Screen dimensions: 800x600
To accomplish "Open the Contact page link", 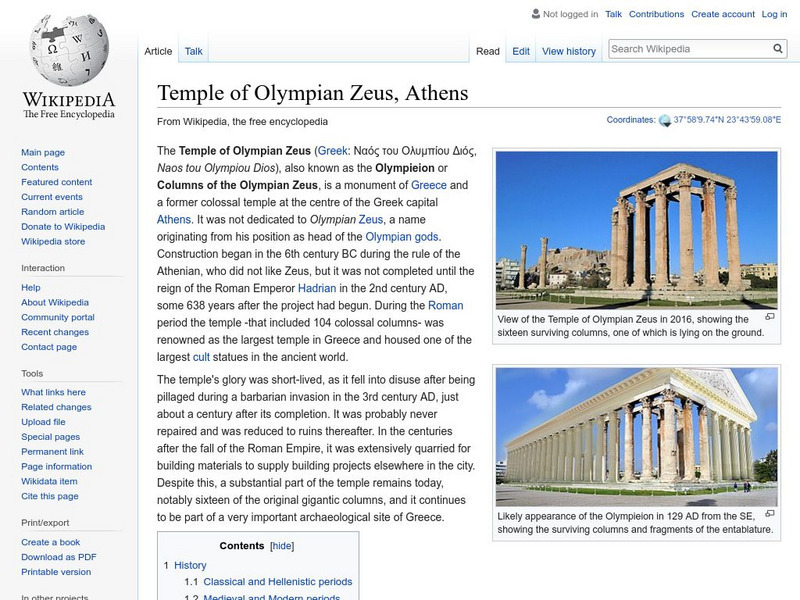I will click(49, 347).
